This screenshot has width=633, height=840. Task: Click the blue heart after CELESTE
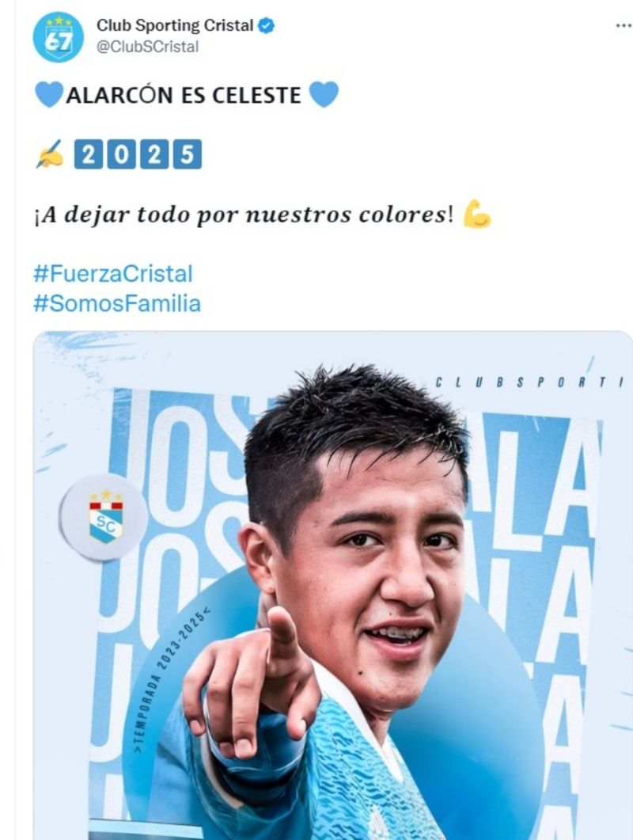(324, 94)
